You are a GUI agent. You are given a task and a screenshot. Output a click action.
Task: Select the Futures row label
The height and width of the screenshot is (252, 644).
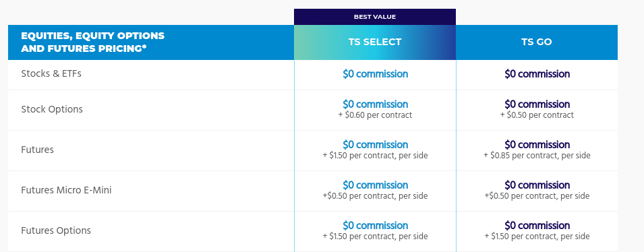pyautogui.click(x=37, y=150)
